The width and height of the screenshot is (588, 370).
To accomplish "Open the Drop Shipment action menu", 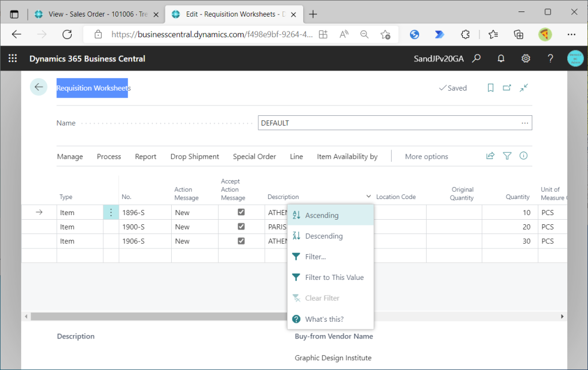I will [195, 156].
